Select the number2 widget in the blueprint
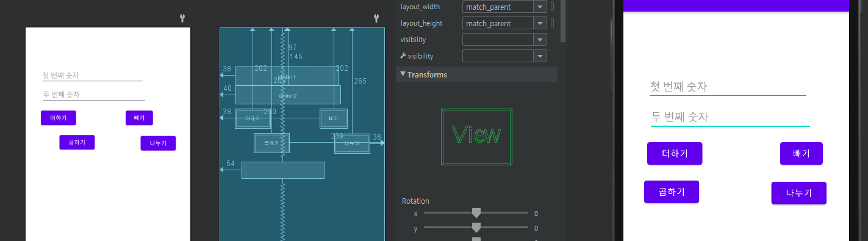Screen dimensions: 868x241 coord(288,95)
